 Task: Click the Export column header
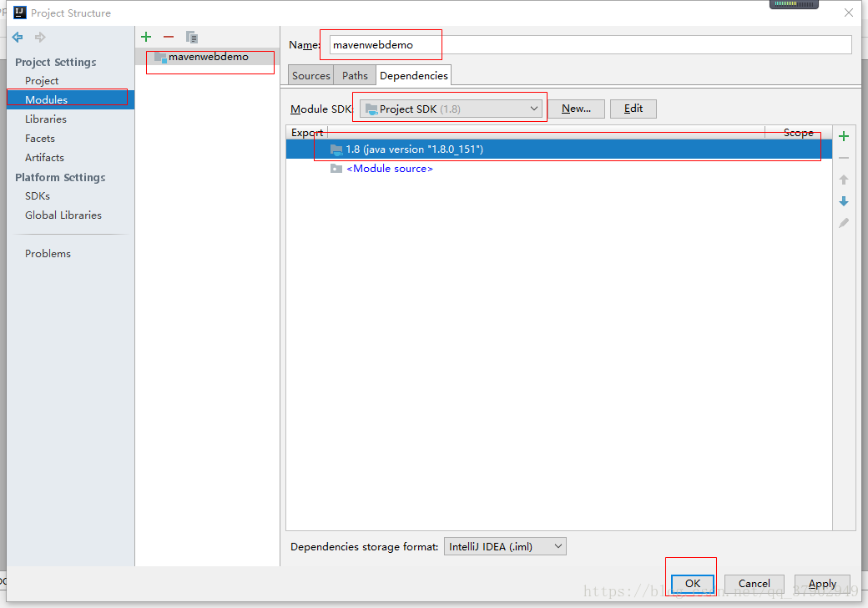[307, 132]
